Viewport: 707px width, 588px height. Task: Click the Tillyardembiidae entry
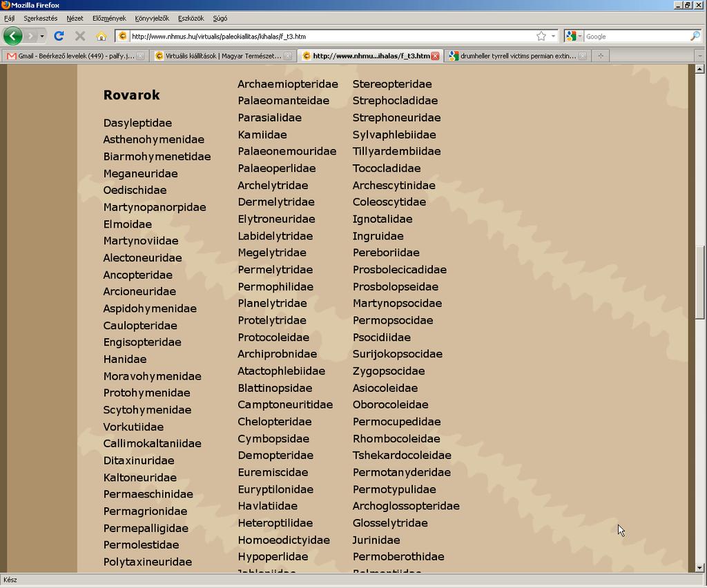click(397, 151)
